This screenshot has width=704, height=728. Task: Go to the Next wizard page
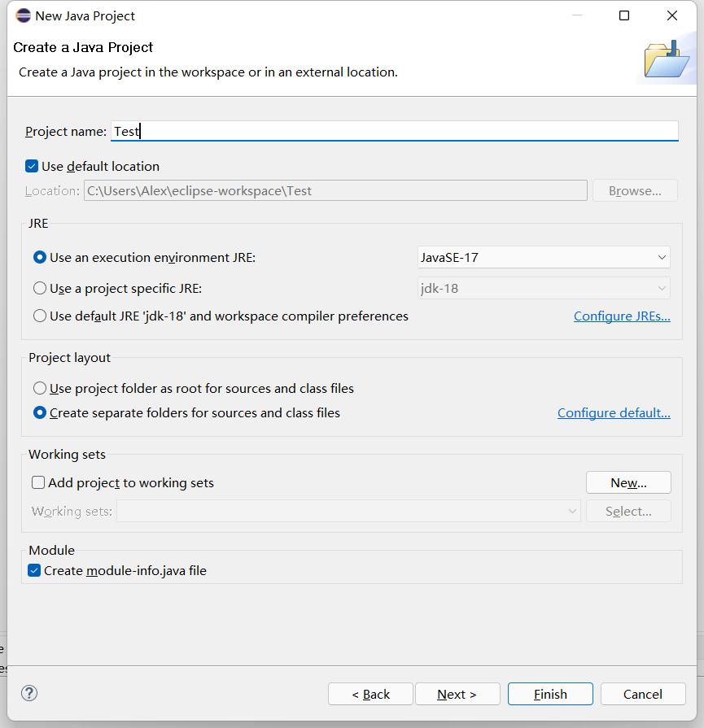tap(457, 694)
